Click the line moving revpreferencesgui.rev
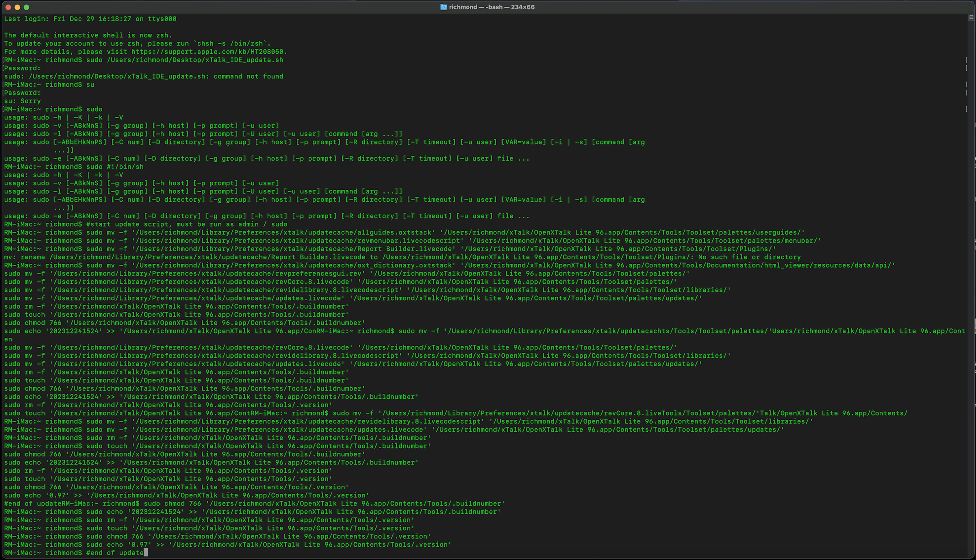The width and height of the screenshot is (976, 560). [x=347, y=273]
